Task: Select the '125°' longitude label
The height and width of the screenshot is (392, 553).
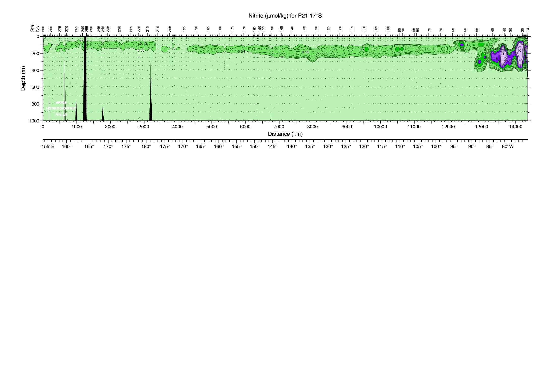Action: click(x=346, y=147)
